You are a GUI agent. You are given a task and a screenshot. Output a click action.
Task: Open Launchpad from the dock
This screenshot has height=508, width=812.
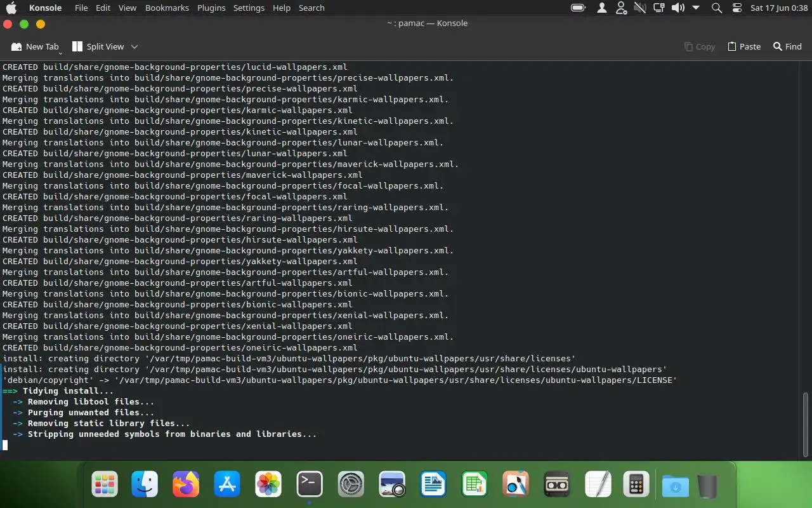(x=104, y=485)
